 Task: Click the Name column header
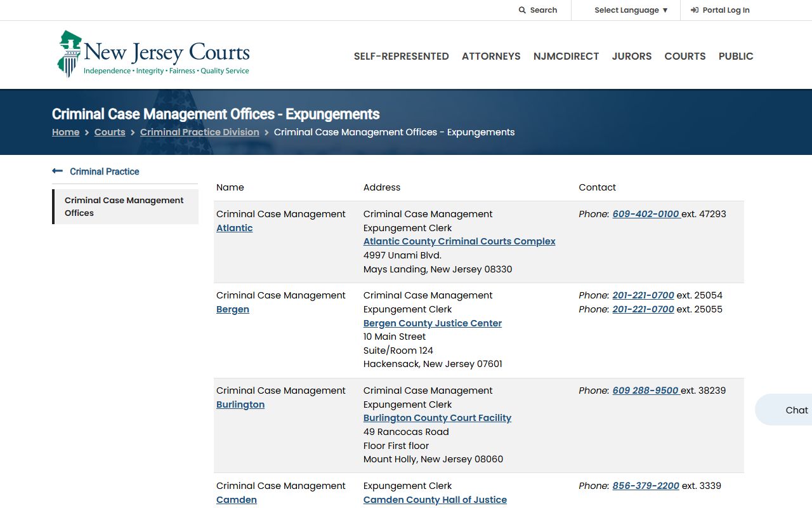point(230,187)
